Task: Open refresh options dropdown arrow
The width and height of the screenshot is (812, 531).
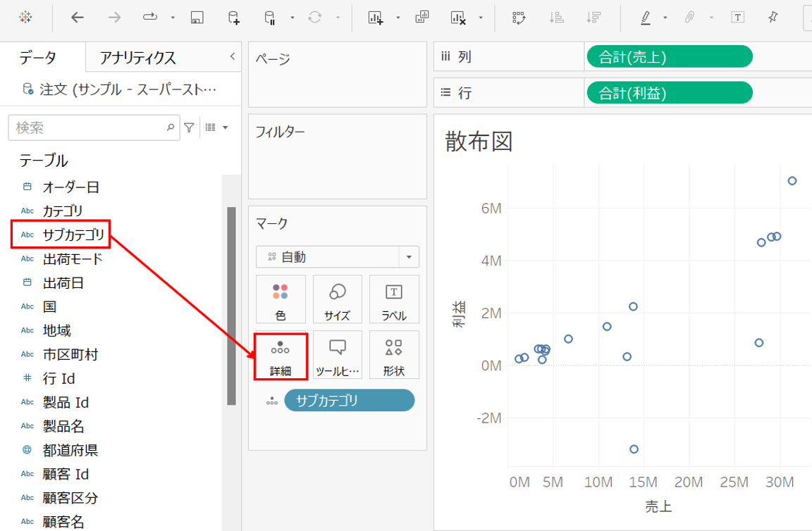Action: (x=338, y=18)
